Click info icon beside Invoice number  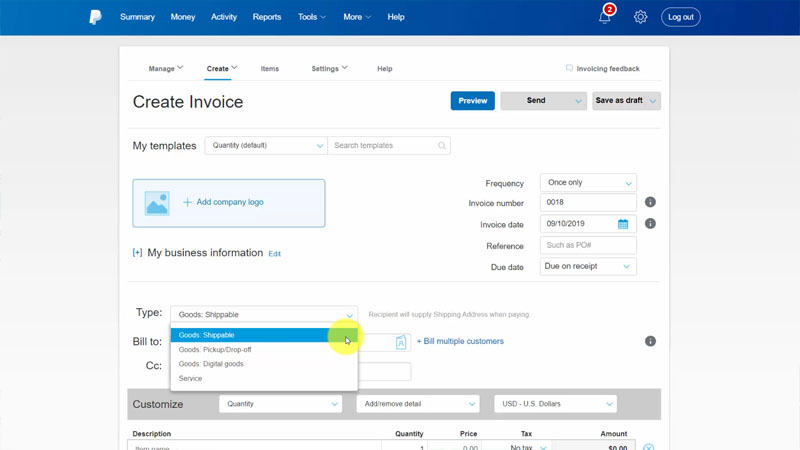pos(650,202)
